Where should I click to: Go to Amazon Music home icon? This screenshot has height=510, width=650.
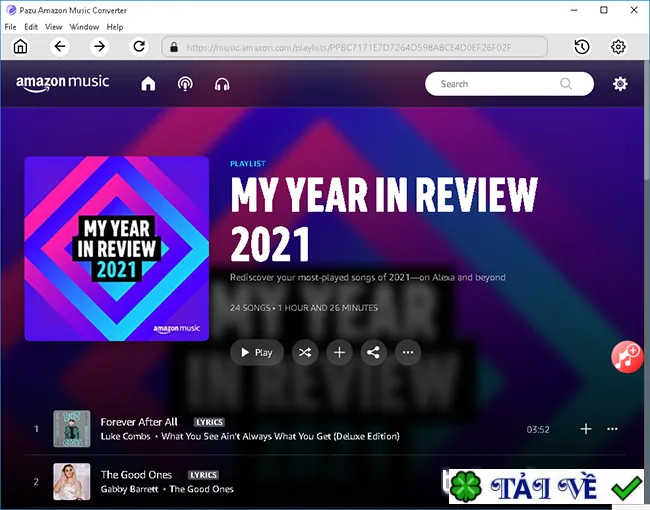coord(148,84)
